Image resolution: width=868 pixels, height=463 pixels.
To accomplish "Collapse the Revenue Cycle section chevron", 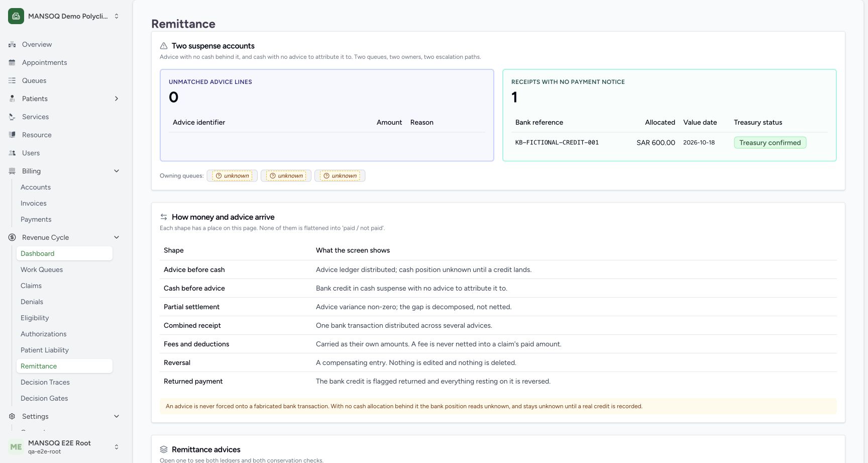I will pos(117,237).
